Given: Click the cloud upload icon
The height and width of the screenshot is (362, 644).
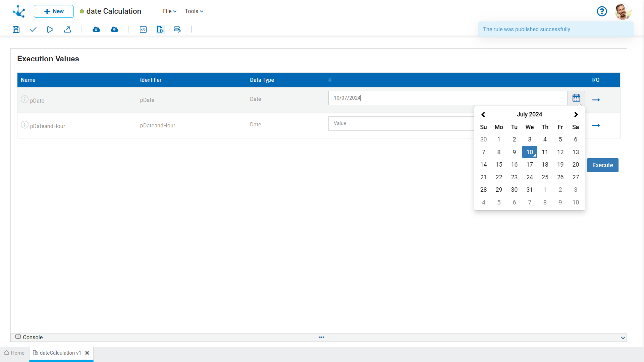Looking at the screenshot, I should (x=114, y=29).
